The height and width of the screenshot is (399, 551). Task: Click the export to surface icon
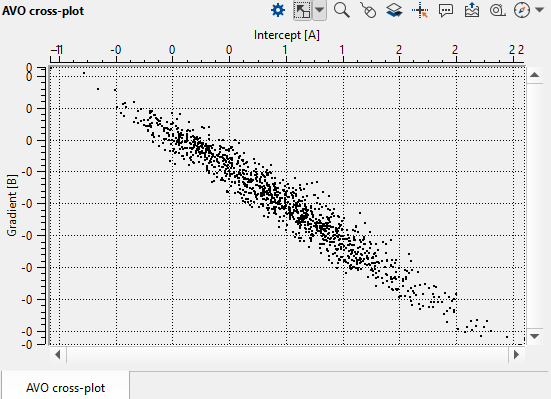point(472,10)
